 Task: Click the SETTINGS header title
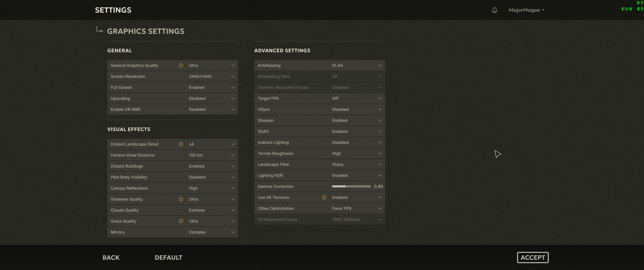113,10
